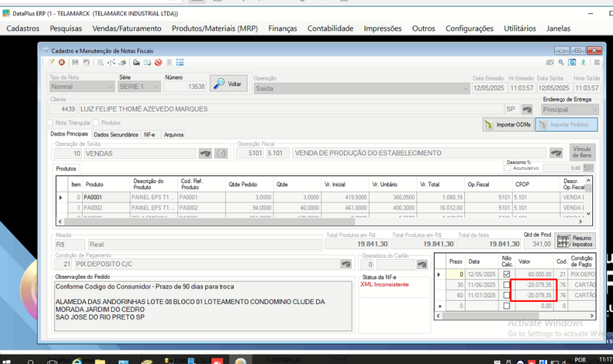Switch to the Dados Secundários tab
Viewport: 613px width, 364px height.
pos(116,135)
